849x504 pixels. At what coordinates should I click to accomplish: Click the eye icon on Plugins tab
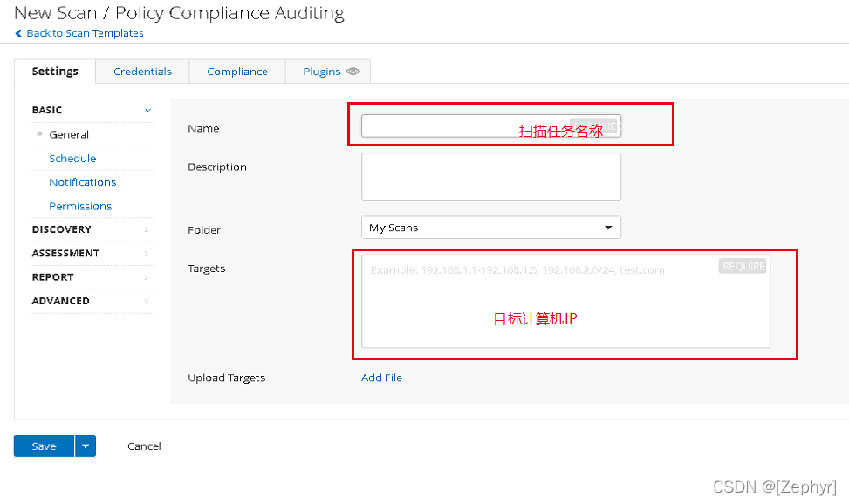coord(353,72)
